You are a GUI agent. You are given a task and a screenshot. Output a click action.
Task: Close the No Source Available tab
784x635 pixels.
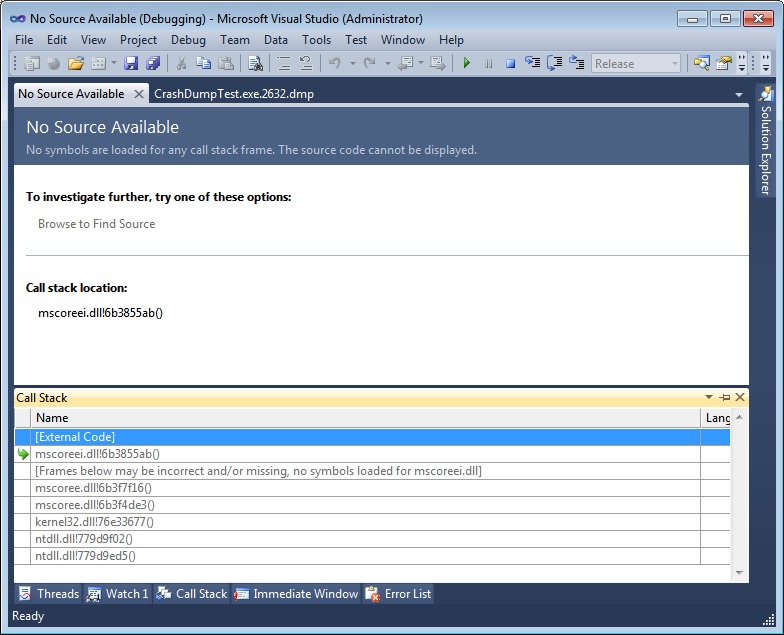point(139,94)
